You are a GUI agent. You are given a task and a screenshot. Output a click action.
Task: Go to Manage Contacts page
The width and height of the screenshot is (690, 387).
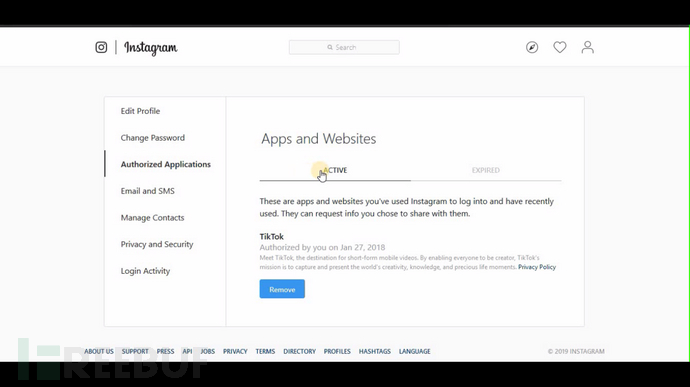tap(152, 217)
